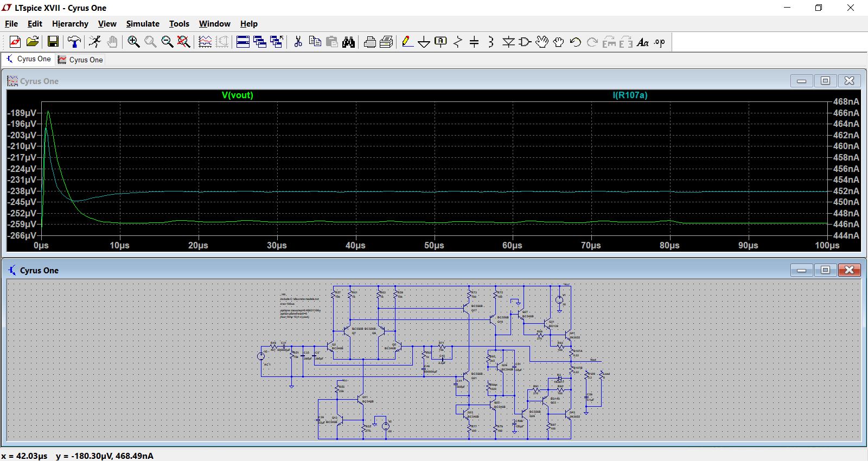Viewport: 868px width, 461px height.
Task: Place a Resistor component
Action: coord(458,42)
